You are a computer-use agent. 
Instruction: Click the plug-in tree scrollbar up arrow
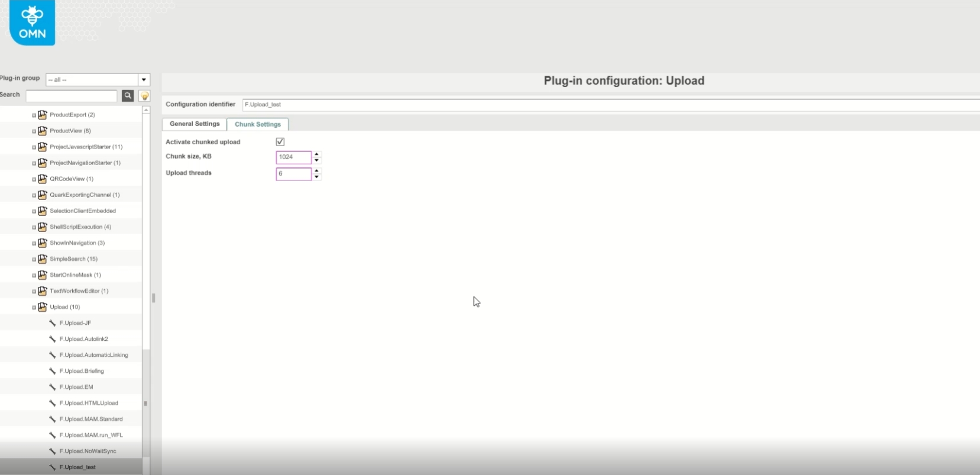[x=146, y=110]
